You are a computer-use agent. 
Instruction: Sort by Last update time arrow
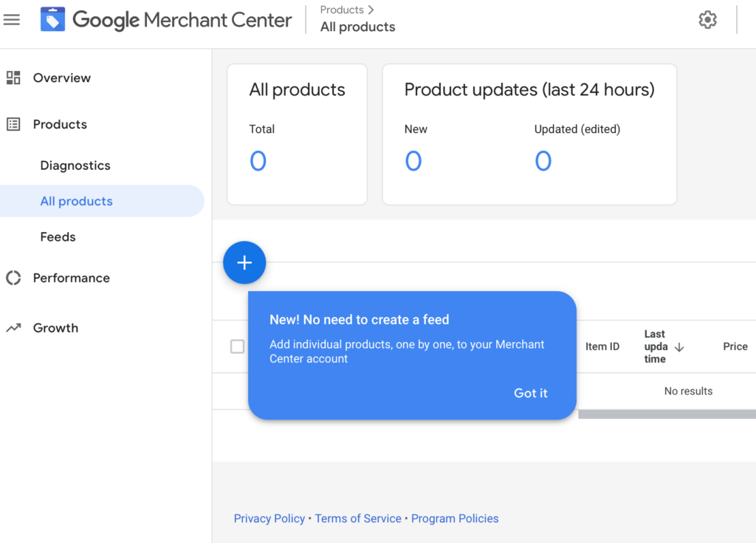tap(679, 347)
